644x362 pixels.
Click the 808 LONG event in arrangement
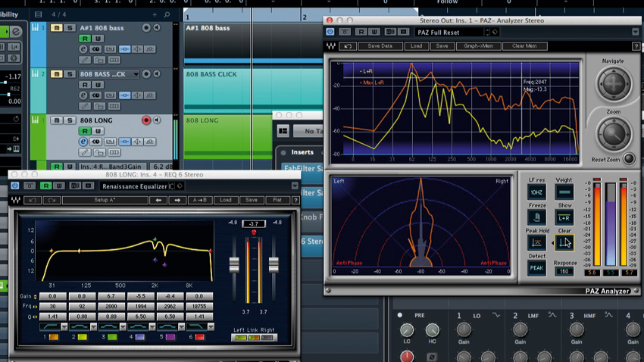tap(228, 136)
